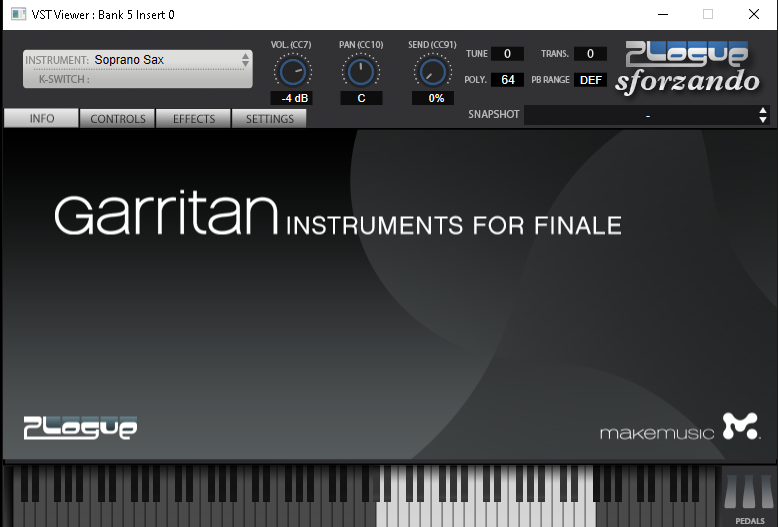778x527 pixels.
Task: Click the SEND (CC91) knob
Action: tap(432, 71)
